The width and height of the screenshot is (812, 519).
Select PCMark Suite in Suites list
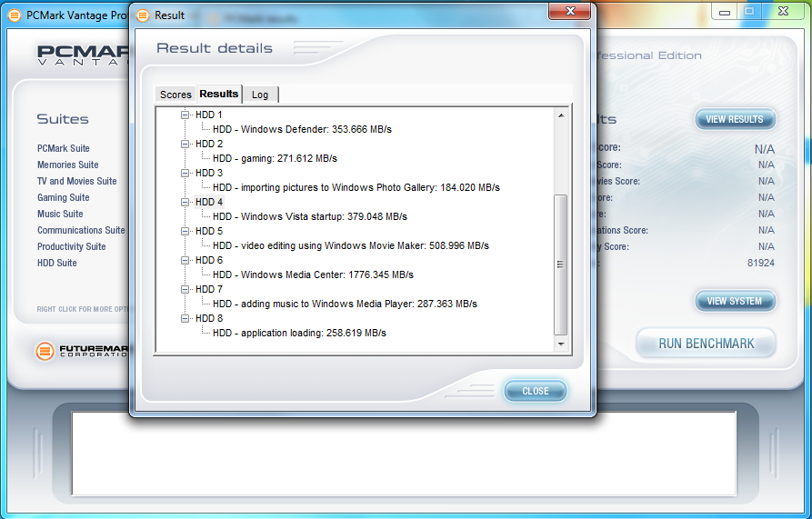(63, 148)
